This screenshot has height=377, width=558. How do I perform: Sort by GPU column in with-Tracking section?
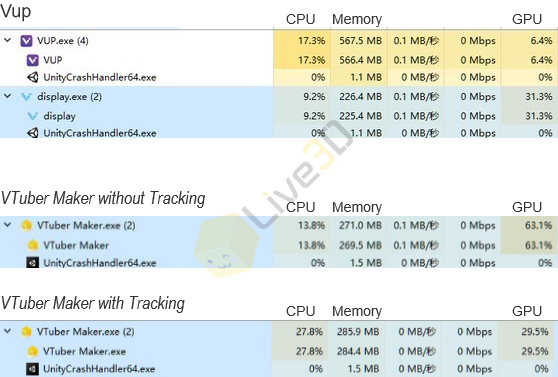(527, 311)
